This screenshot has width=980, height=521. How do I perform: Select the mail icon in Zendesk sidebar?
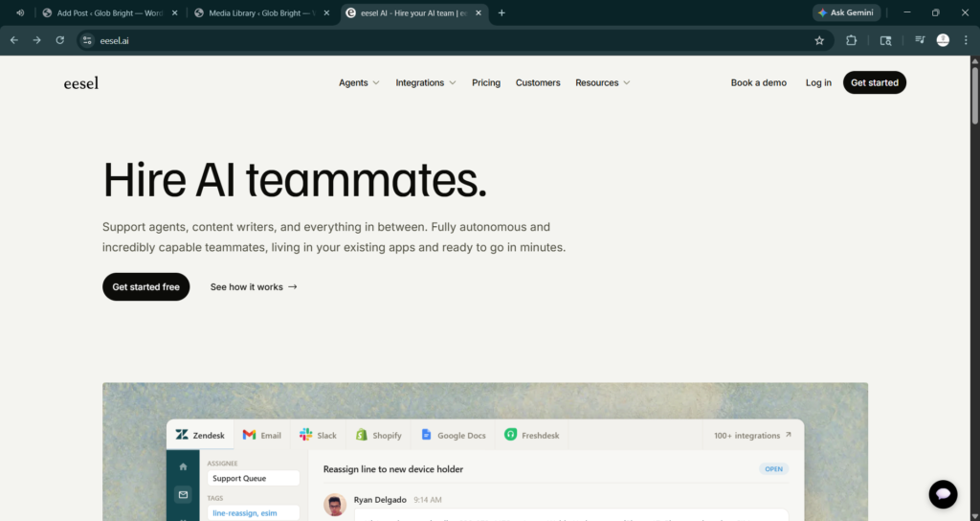pyautogui.click(x=183, y=495)
